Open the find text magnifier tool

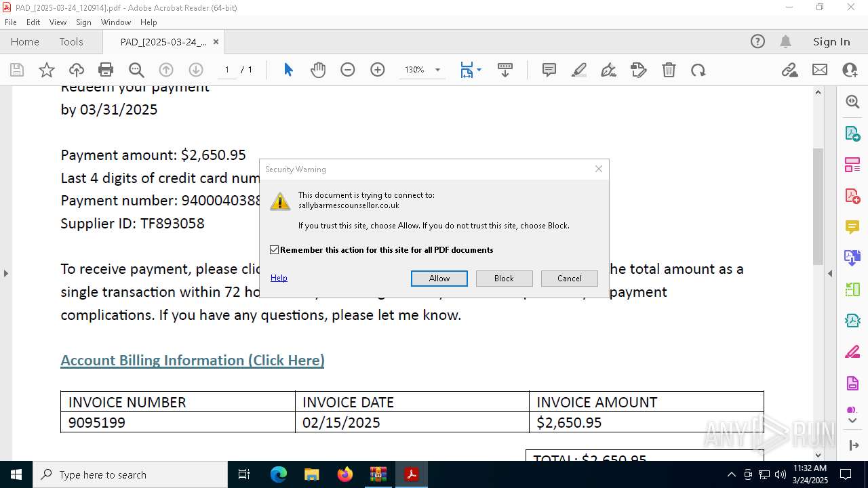click(x=136, y=70)
